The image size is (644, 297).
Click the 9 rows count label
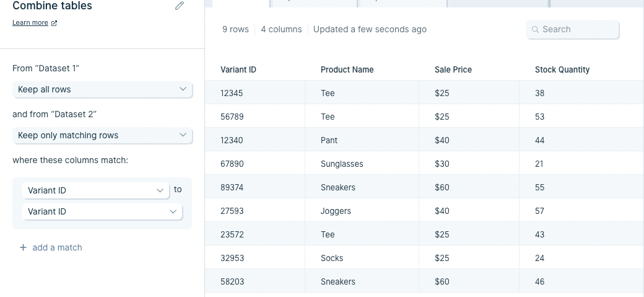[235, 29]
